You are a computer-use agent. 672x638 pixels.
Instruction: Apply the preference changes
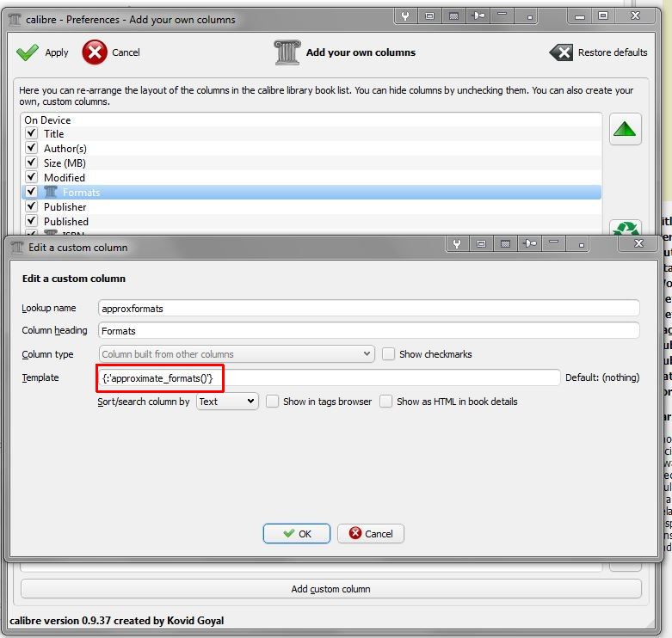42,52
